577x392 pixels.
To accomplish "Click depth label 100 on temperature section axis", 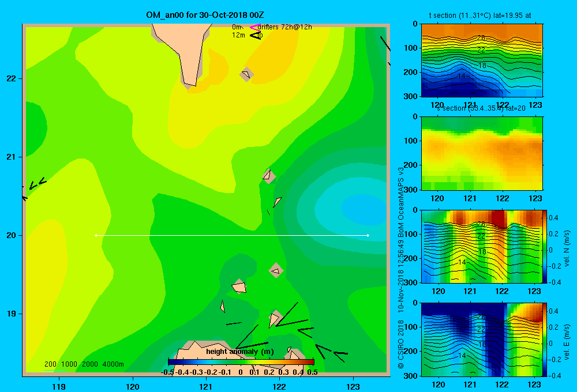I will click(x=411, y=48).
